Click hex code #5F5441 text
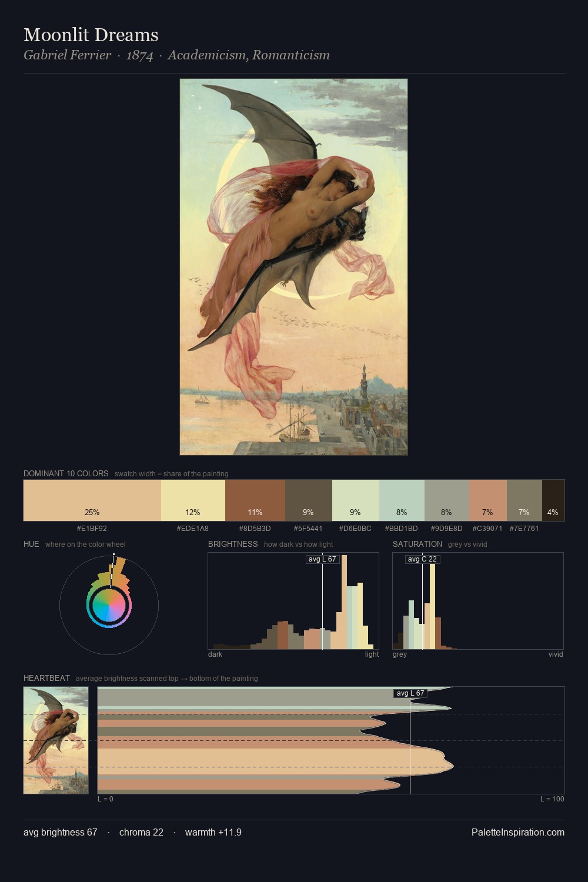 (308, 529)
